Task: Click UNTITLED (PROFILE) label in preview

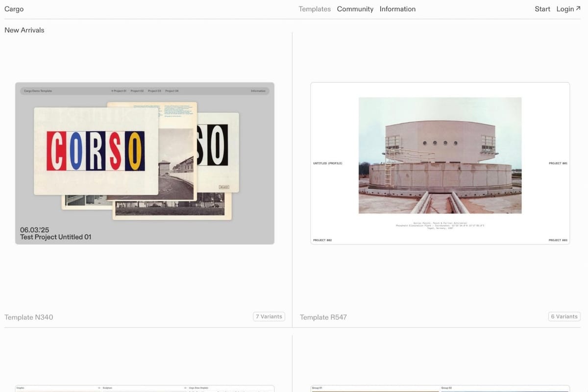Action: pos(327,163)
